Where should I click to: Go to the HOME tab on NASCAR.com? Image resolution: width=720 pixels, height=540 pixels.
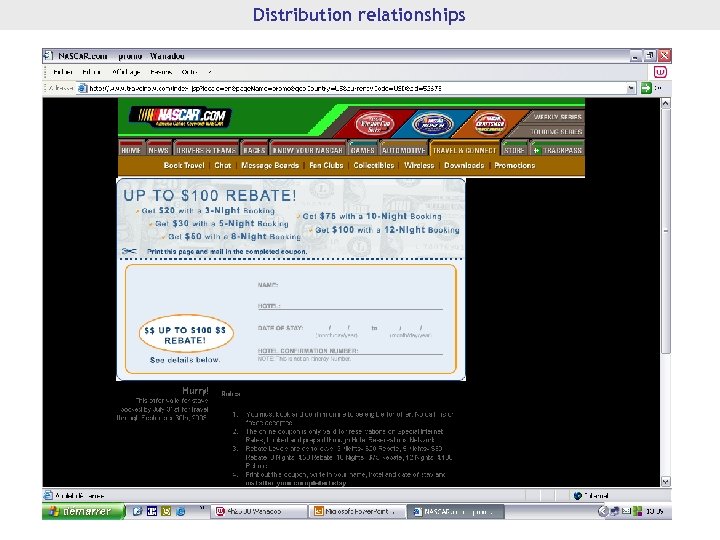coord(131,150)
